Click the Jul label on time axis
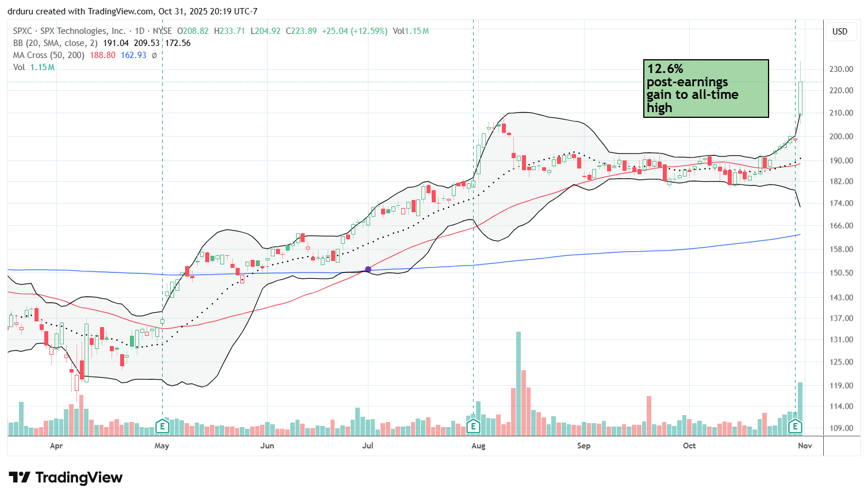868x499 pixels. [367, 446]
